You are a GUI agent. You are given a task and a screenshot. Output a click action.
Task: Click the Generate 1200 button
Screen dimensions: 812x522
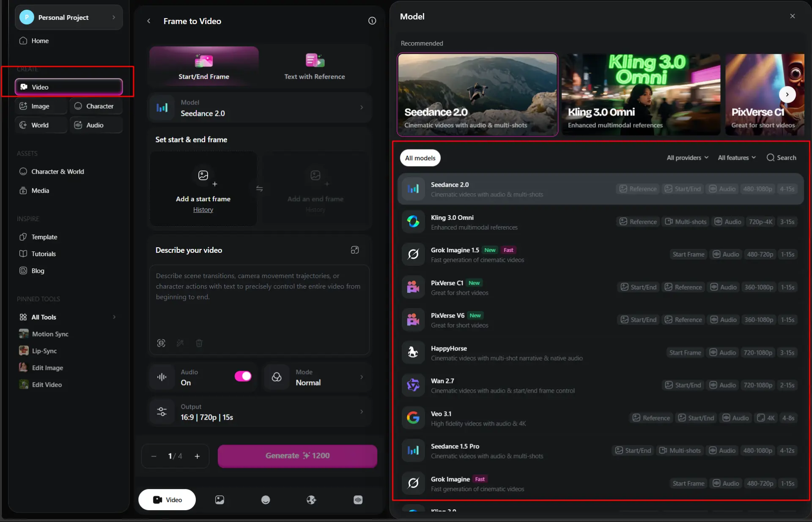297,456
